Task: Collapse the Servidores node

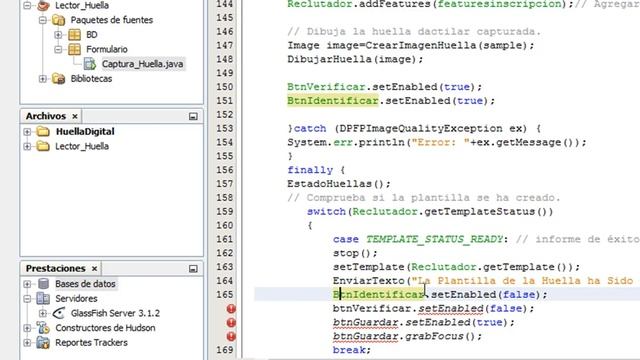Action: tap(27, 298)
